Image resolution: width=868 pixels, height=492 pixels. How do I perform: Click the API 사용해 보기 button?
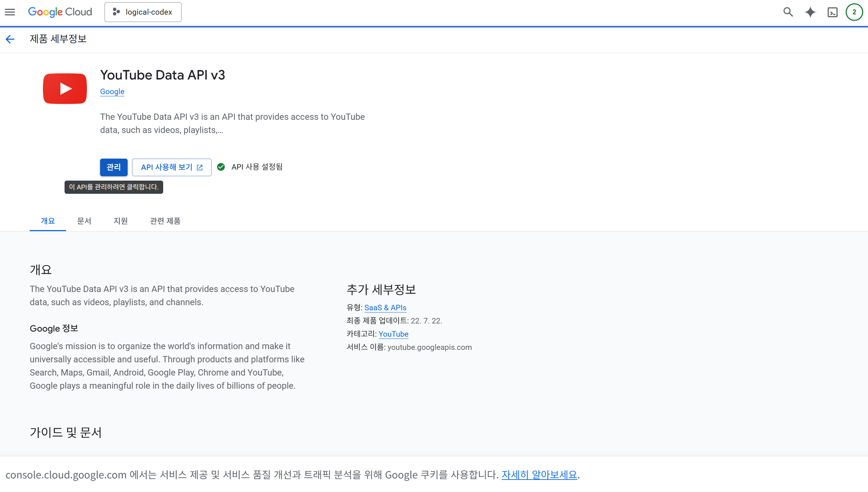[172, 167]
